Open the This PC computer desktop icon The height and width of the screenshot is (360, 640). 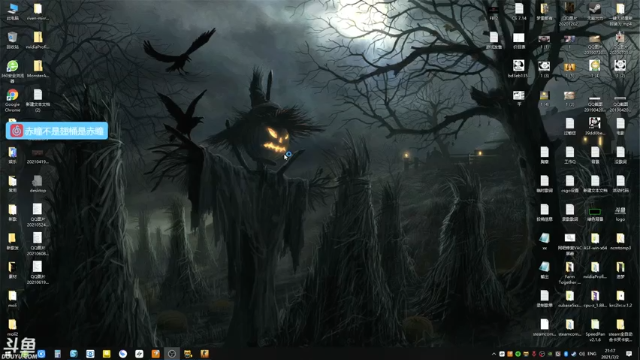pos(13,11)
